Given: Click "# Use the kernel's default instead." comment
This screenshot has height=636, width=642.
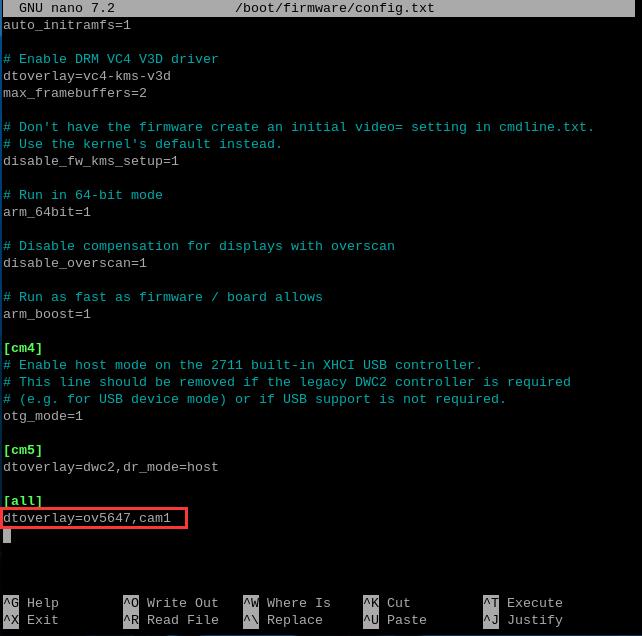Looking at the screenshot, I should pos(142,144).
